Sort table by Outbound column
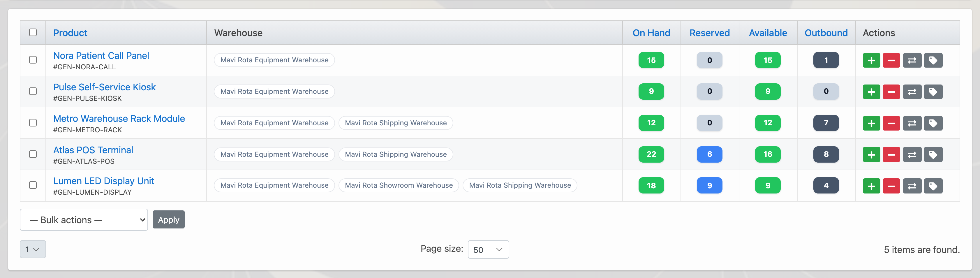The height and width of the screenshot is (278, 980). (826, 33)
